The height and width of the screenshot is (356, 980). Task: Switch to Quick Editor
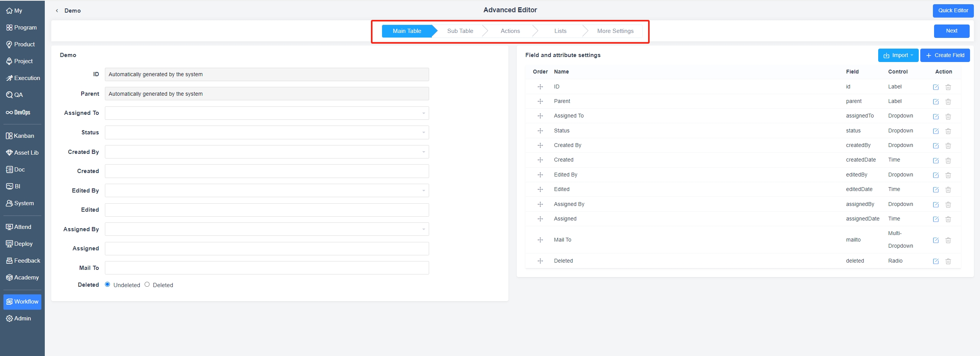pos(953,11)
